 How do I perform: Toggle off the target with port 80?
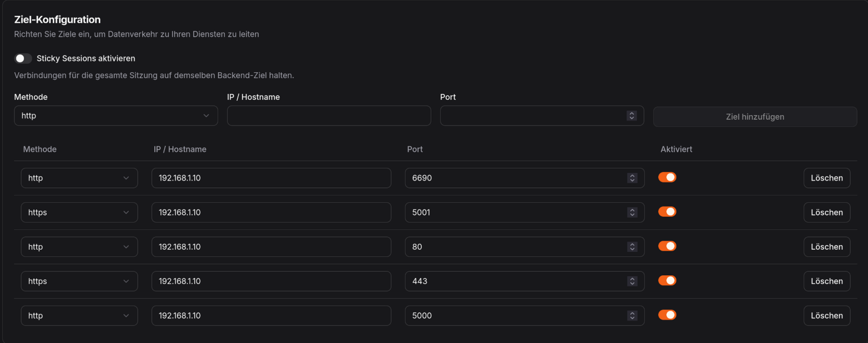point(667,246)
